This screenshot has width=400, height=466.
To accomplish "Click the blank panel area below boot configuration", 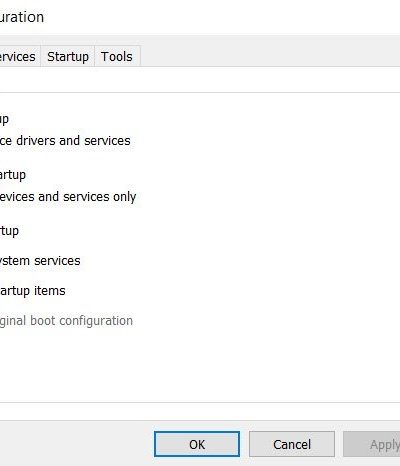I will click(200, 365).
